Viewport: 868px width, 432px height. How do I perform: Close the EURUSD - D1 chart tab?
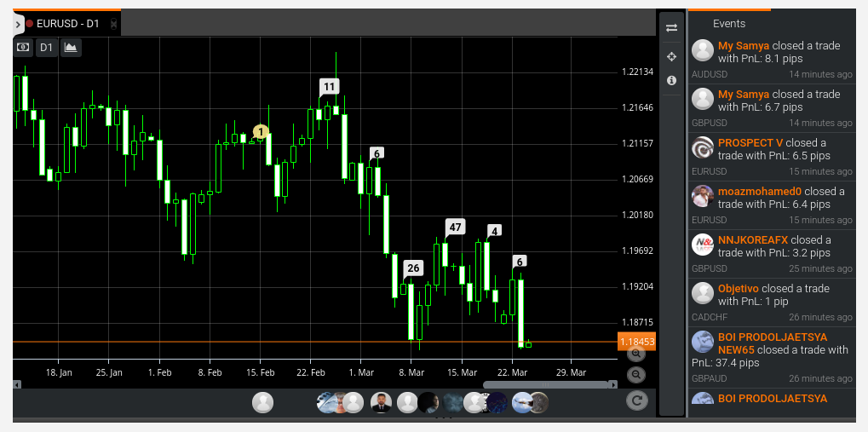pos(113,24)
